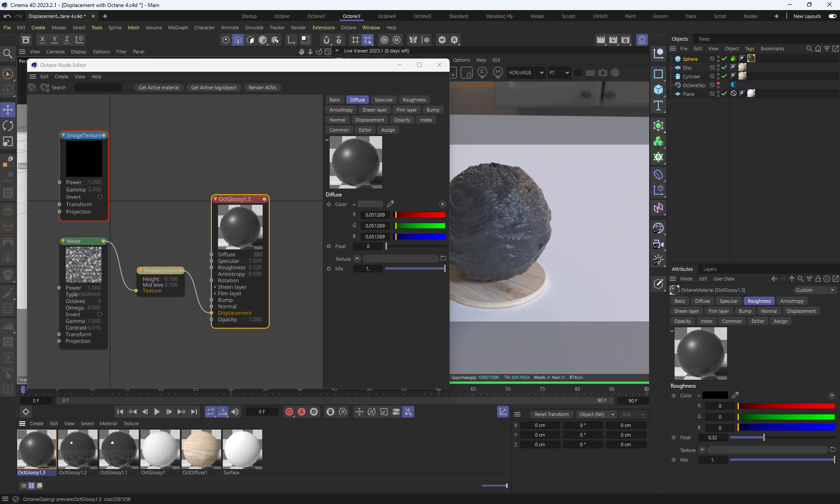Open the HDR/sRGB dropdown in Live Viewer
Screen dimensions: 840x504
point(526,73)
